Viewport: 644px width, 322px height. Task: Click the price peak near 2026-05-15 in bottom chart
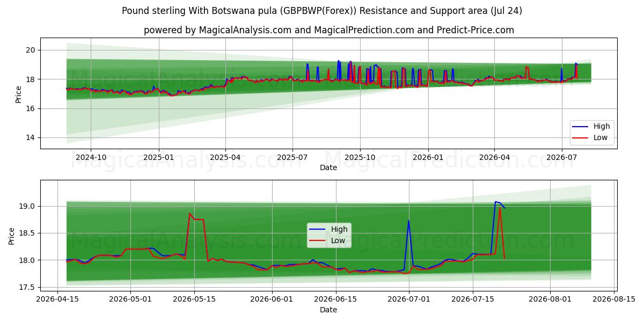click(x=189, y=214)
